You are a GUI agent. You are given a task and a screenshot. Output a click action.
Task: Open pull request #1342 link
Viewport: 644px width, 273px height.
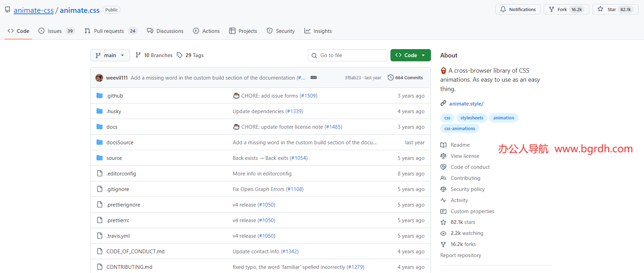(289, 252)
